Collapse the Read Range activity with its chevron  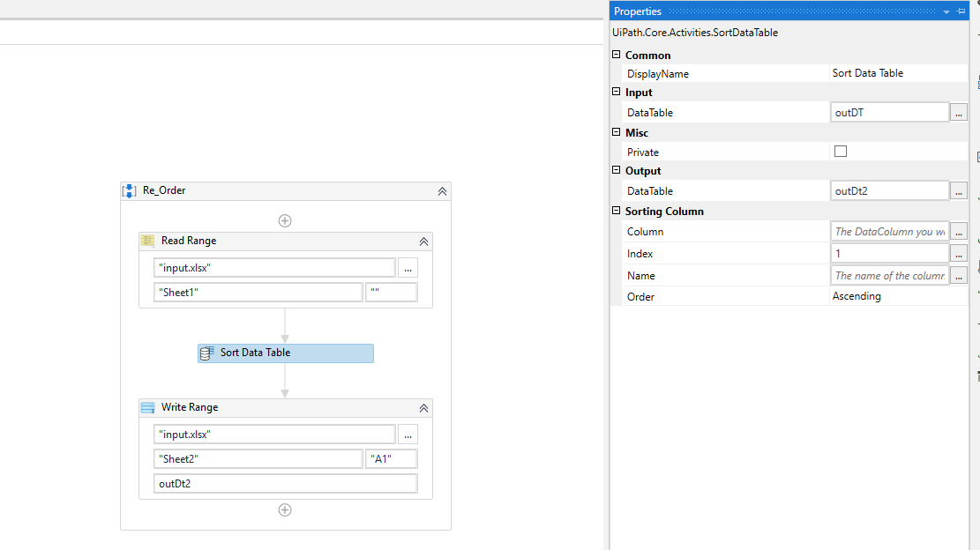pos(423,241)
